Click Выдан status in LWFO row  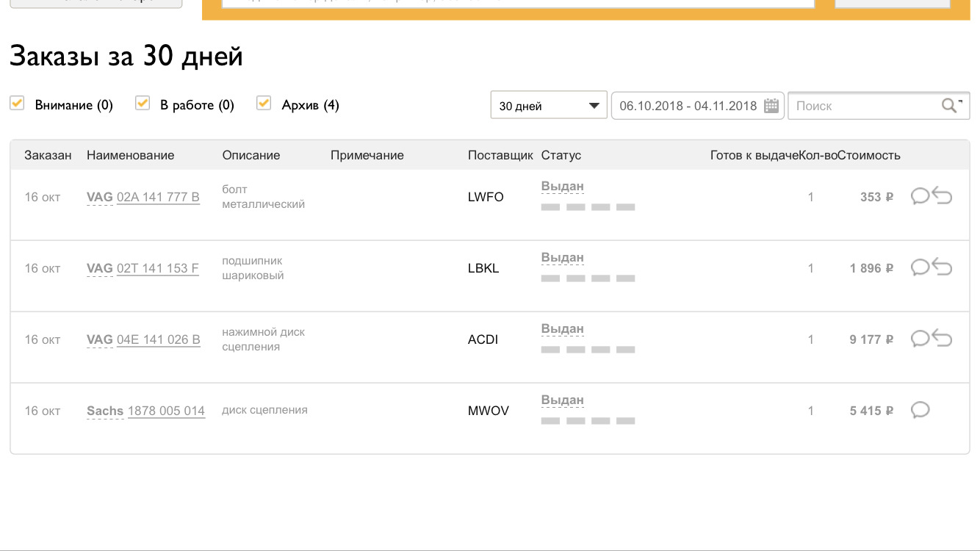click(x=563, y=187)
